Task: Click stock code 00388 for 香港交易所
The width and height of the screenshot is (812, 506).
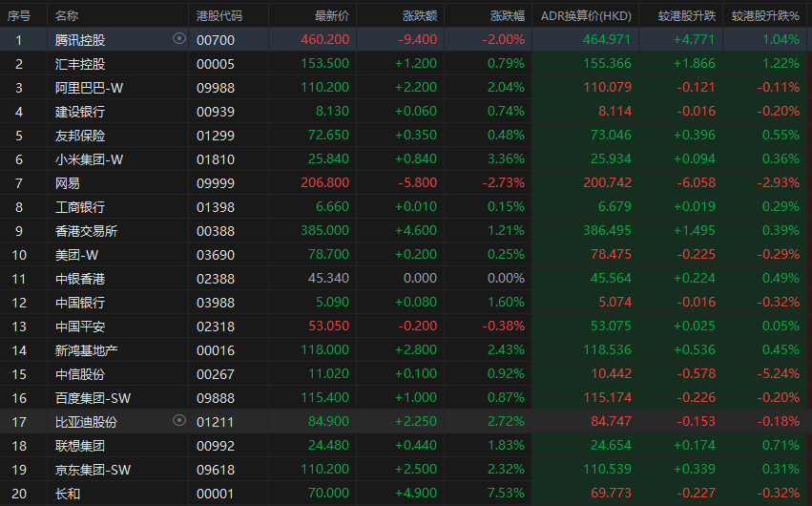Action: coord(216,231)
